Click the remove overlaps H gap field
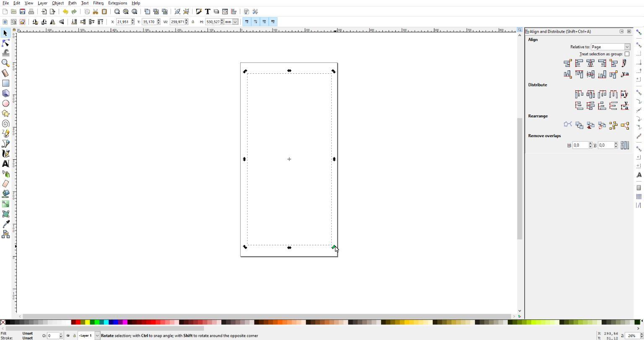Viewport: 644px width, 340px height. (580, 145)
